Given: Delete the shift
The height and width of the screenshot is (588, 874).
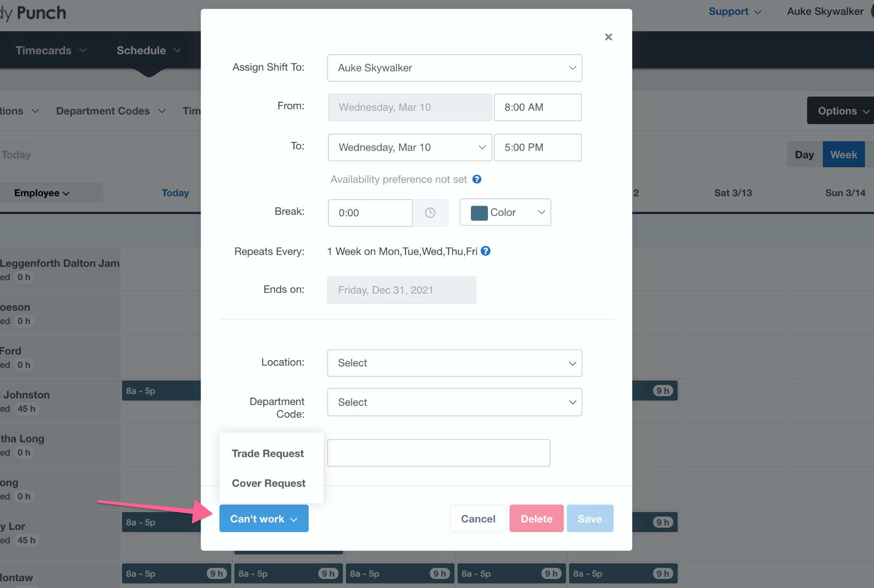Looking at the screenshot, I should (x=536, y=519).
